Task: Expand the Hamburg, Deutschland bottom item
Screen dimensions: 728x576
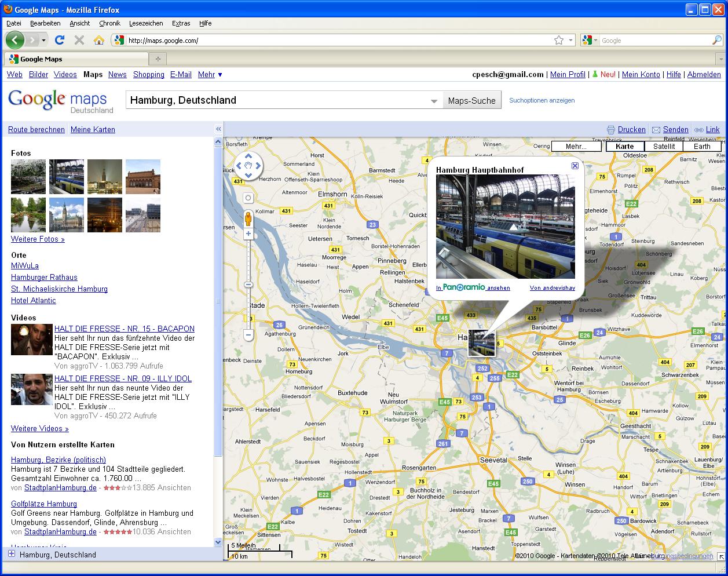Action: coord(11,555)
